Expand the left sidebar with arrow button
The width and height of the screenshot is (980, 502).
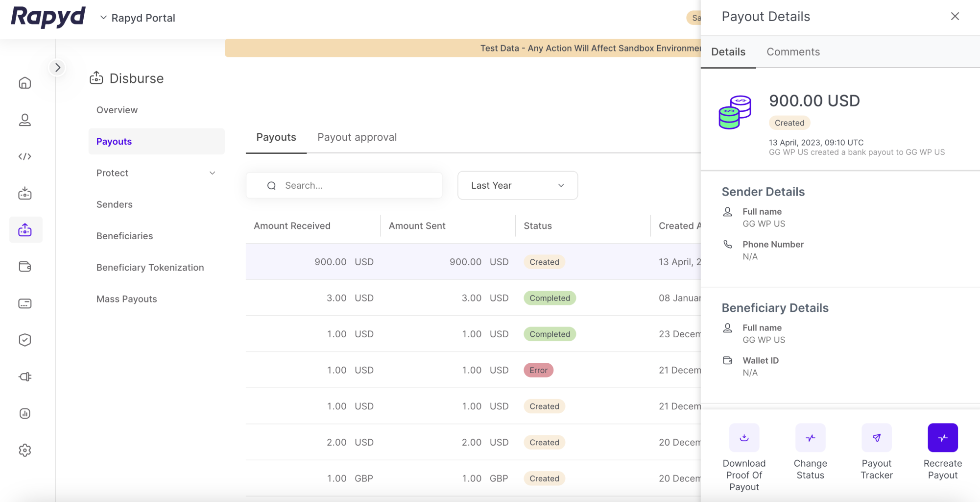coord(58,68)
